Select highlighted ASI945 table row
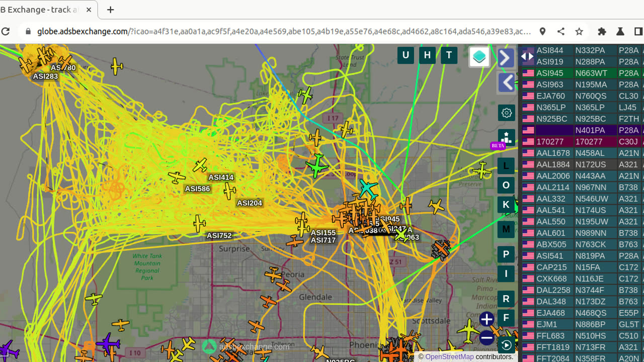 (x=582, y=73)
